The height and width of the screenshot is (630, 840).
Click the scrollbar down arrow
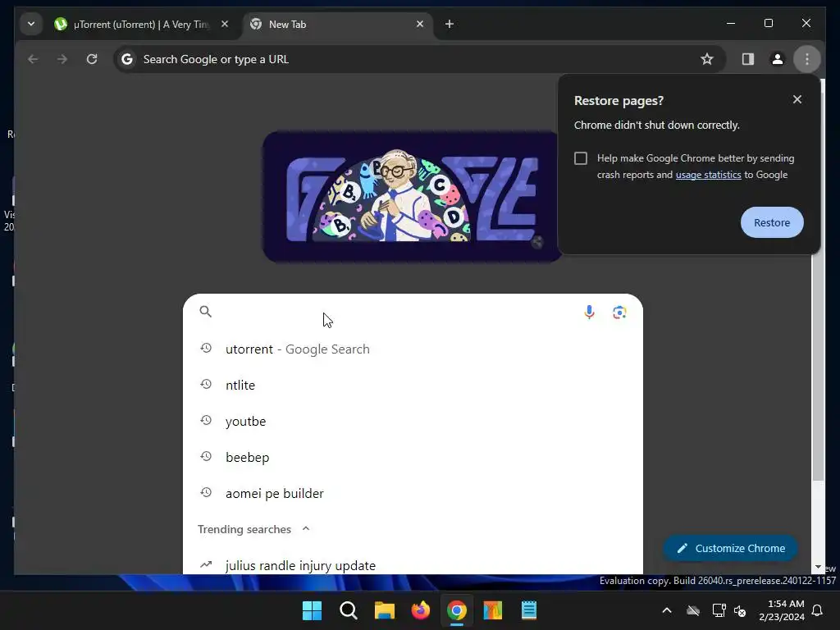click(818, 567)
